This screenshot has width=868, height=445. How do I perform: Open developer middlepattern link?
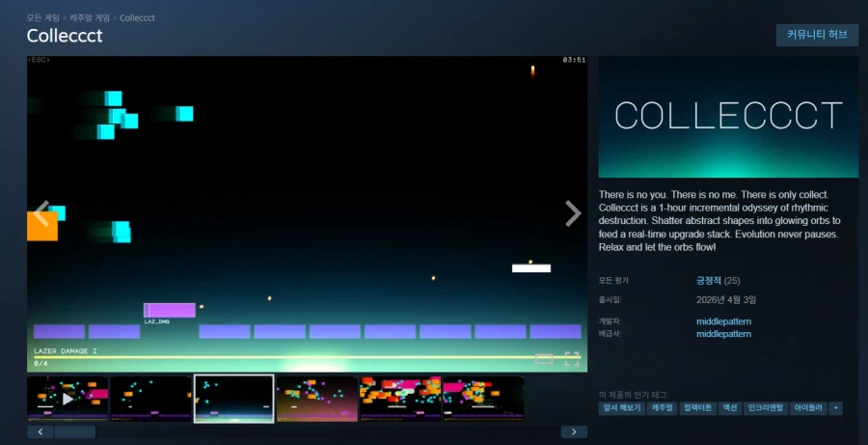723,321
